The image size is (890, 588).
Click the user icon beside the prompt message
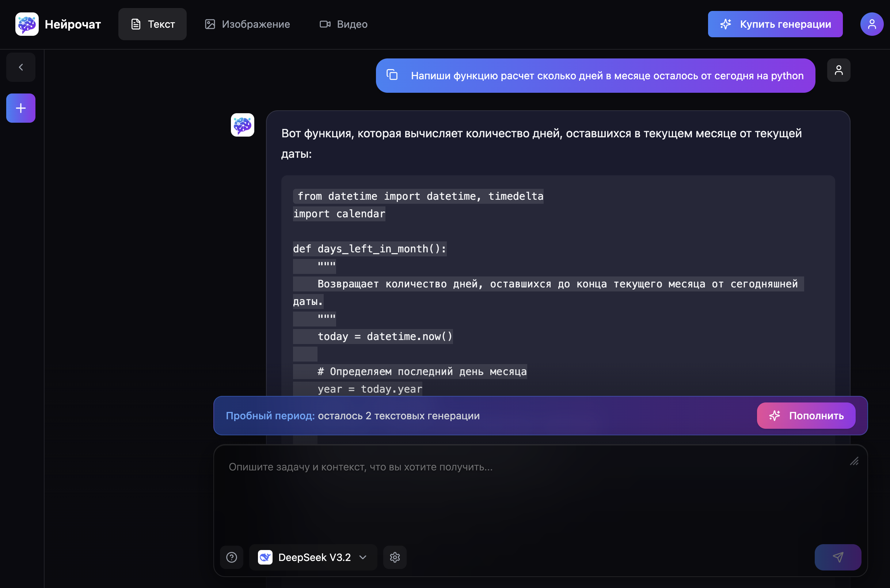pos(838,70)
